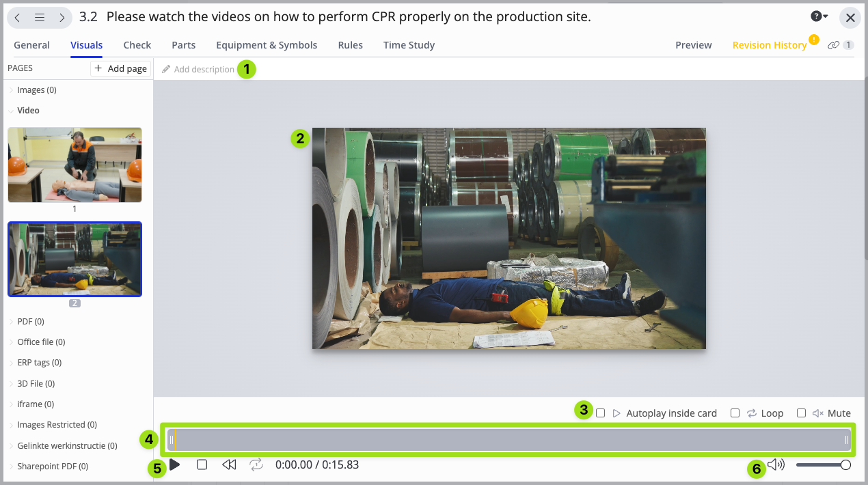Switch to the Time Study tab

(x=409, y=45)
